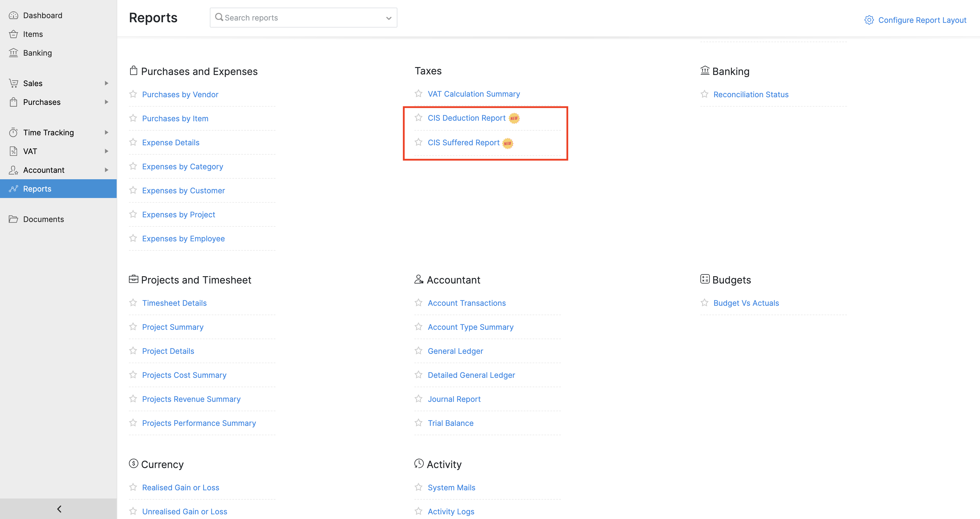The image size is (980, 519).
Task: Click the Documents folder icon
Action: 13,219
